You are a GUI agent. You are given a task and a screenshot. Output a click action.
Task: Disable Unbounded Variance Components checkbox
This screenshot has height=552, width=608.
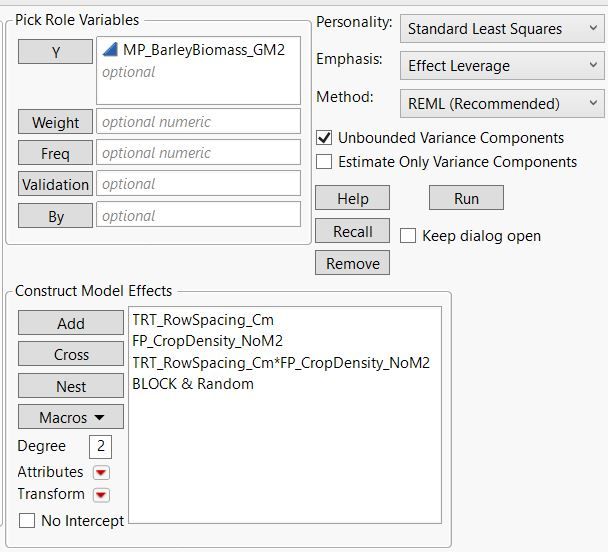coord(324,138)
